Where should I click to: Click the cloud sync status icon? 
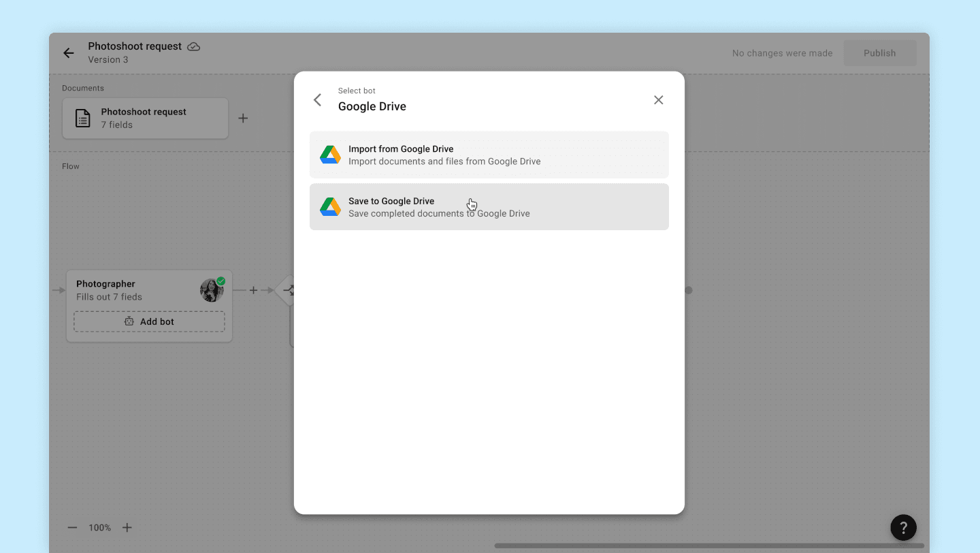tap(194, 46)
